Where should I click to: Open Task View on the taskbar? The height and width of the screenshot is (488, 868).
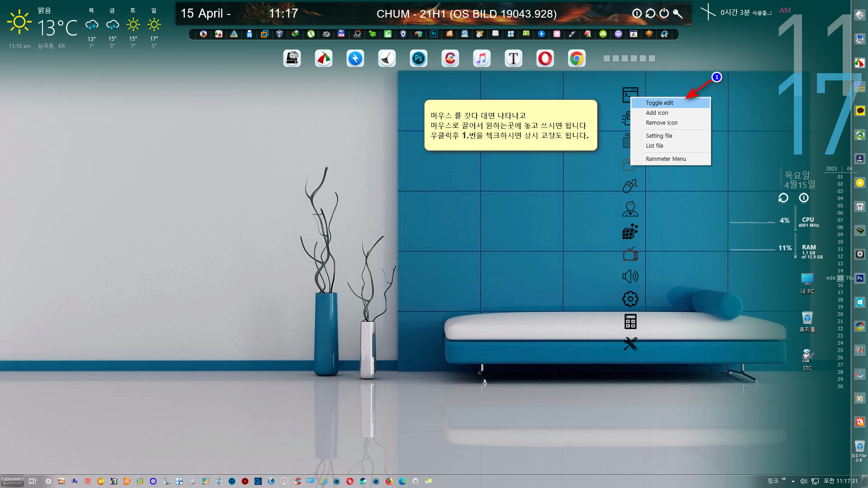pyautogui.click(x=32, y=481)
